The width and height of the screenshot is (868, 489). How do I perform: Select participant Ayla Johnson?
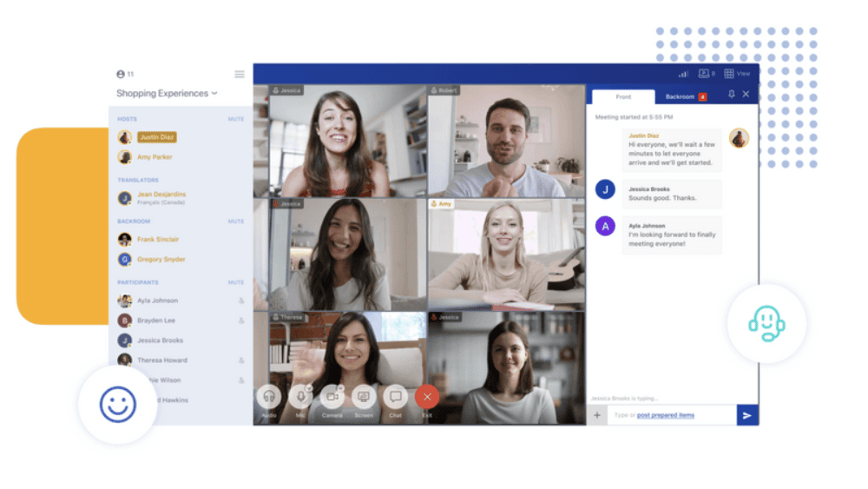[x=158, y=301]
